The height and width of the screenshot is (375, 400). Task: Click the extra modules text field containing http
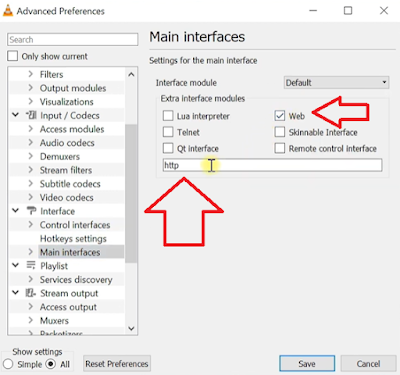coord(272,165)
